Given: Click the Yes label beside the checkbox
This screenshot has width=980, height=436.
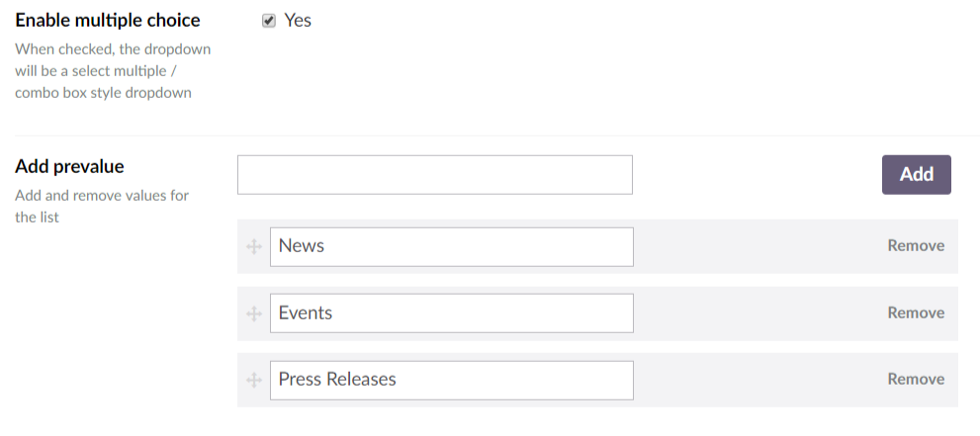Looking at the screenshot, I should click(298, 20).
